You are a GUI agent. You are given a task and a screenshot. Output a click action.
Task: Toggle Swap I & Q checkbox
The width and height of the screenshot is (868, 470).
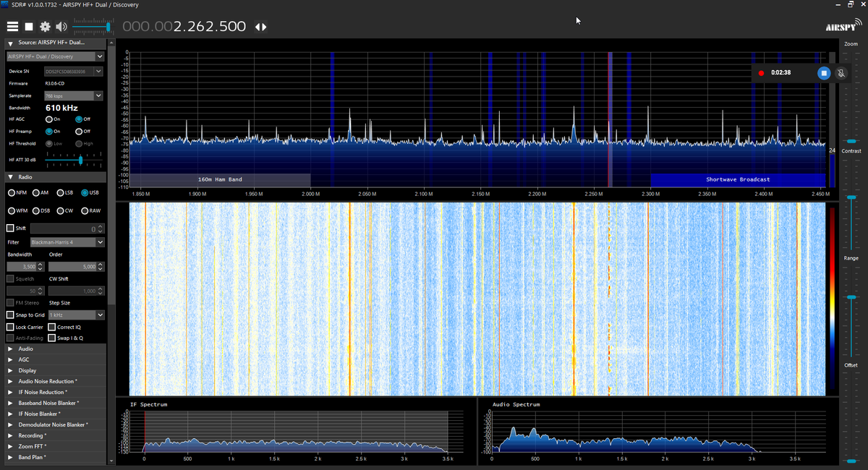[52, 338]
